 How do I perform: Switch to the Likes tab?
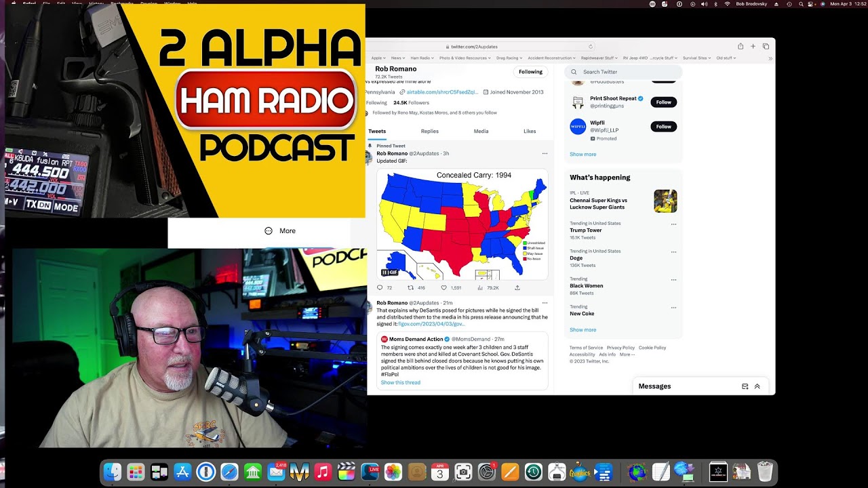[530, 131]
